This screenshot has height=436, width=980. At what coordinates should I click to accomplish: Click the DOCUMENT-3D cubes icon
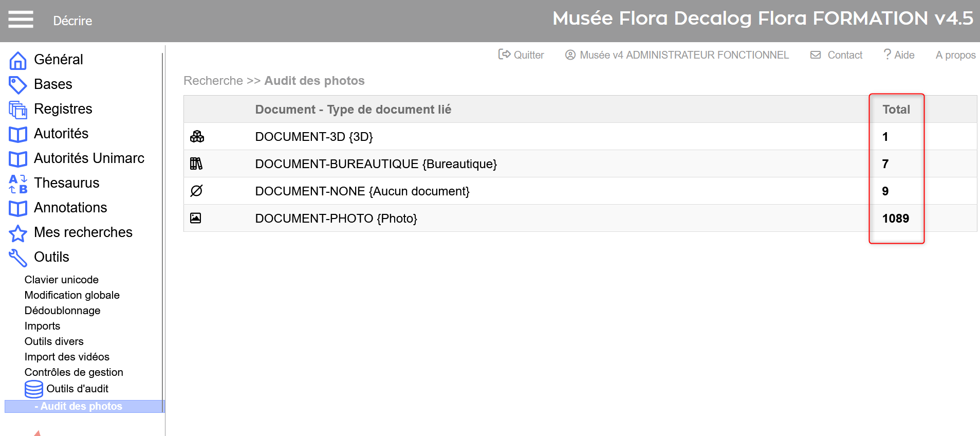pyautogui.click(x=197, y=136)
